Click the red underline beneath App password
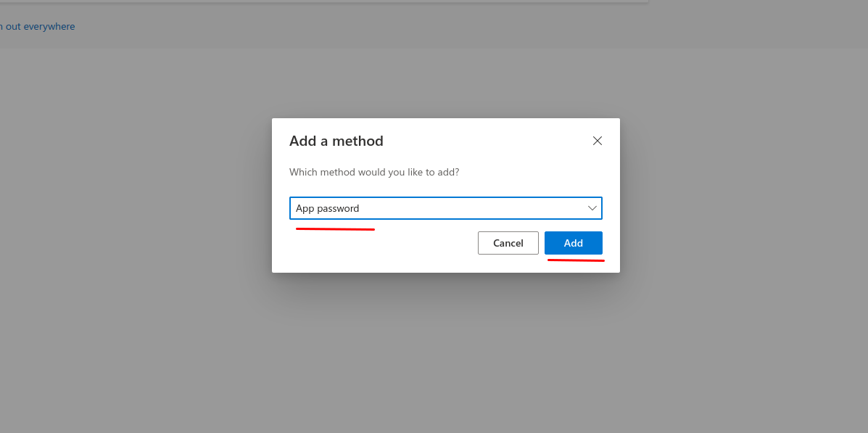This screenshot has width=868, height=433. pos(335,229)
